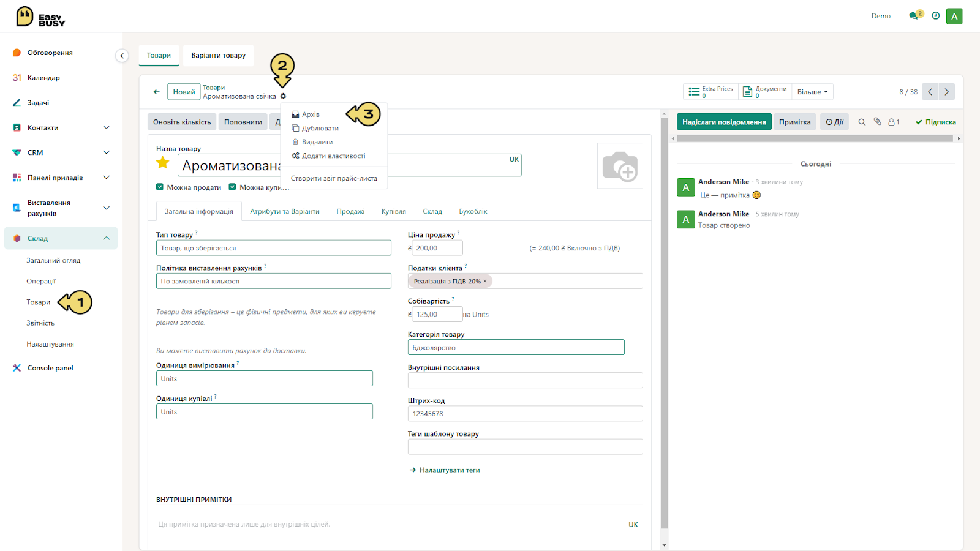Click the back arrow beside Новий button

coord(156,92)
